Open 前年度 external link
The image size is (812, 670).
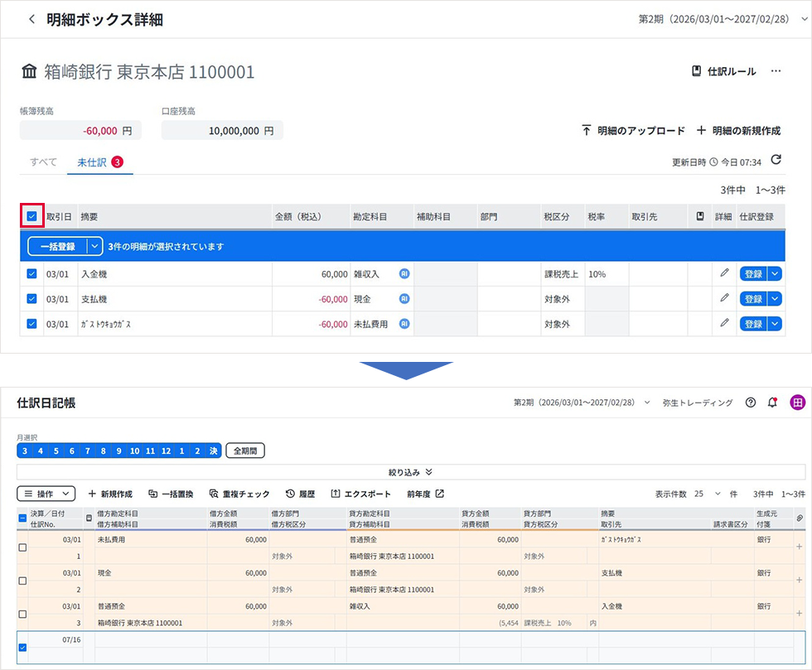[425, 494]
